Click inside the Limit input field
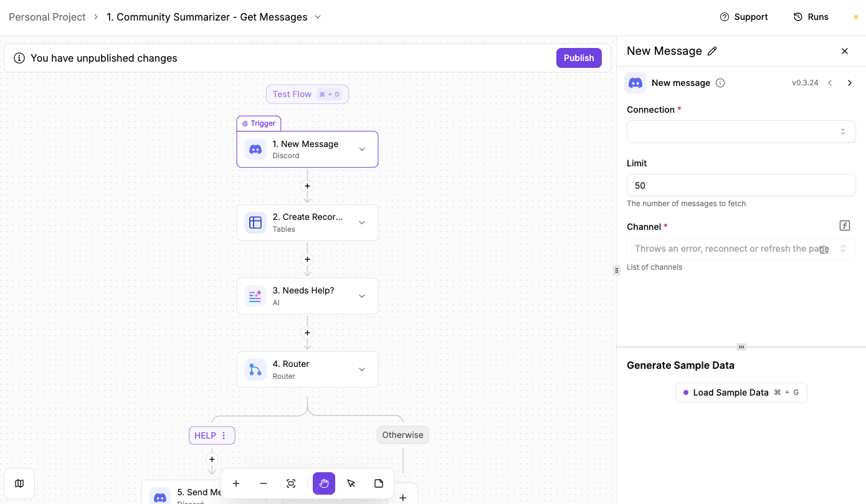 tap(741, 185)
